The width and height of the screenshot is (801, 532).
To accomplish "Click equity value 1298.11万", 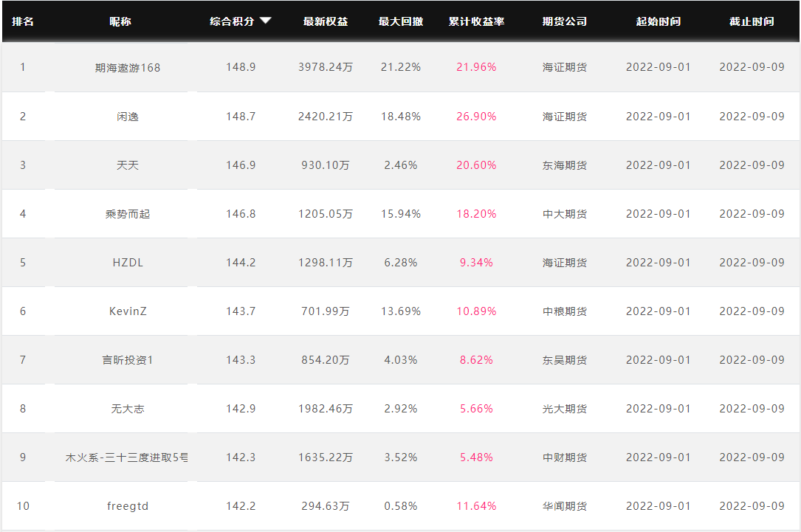I will (x=326, y=263).
